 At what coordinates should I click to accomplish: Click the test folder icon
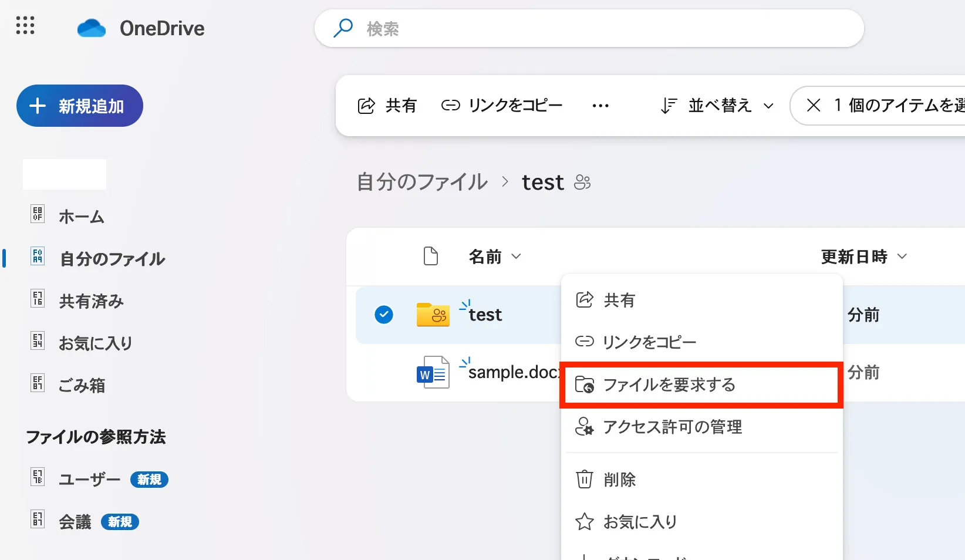pos(433,315)
